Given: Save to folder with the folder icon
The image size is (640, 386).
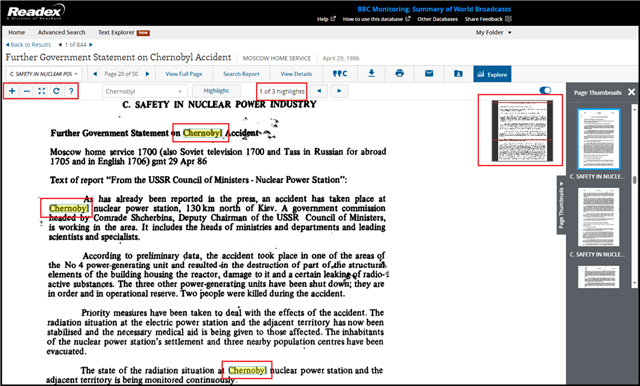Looking at the screenshot, I should [x=458, y=74].
